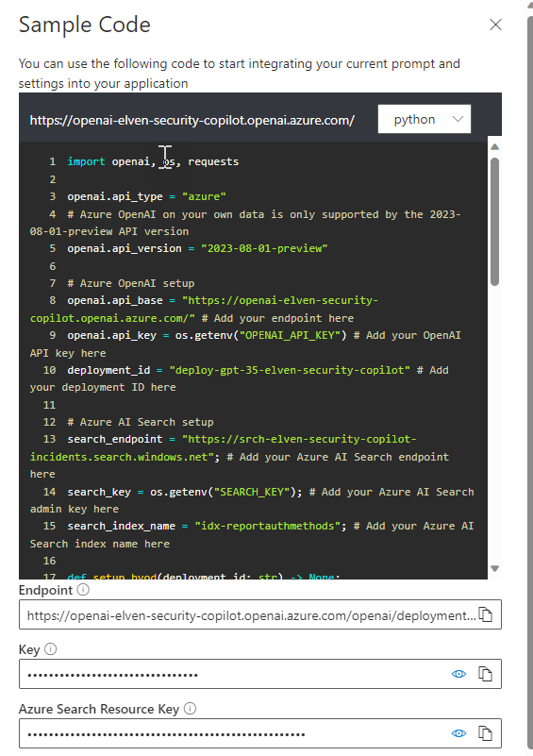Open the python language dropdown

425,119
